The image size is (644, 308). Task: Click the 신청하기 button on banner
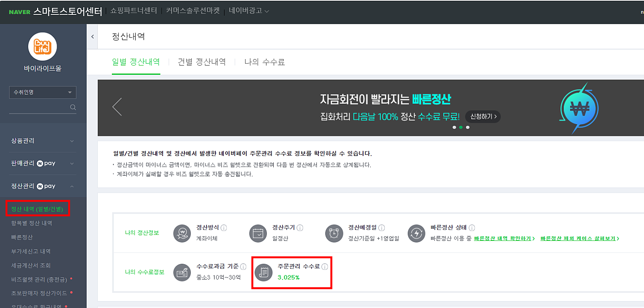click(x=483, y=117)
